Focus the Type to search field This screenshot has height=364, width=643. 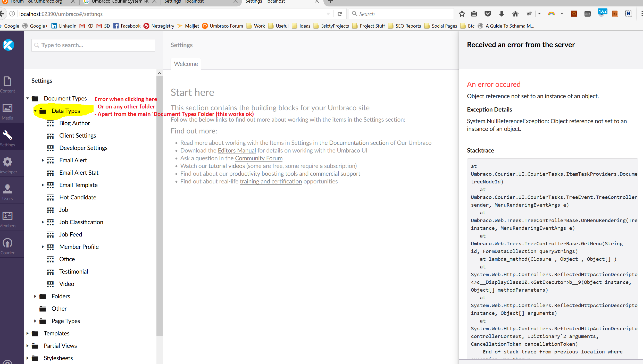(x=93, y=45)
